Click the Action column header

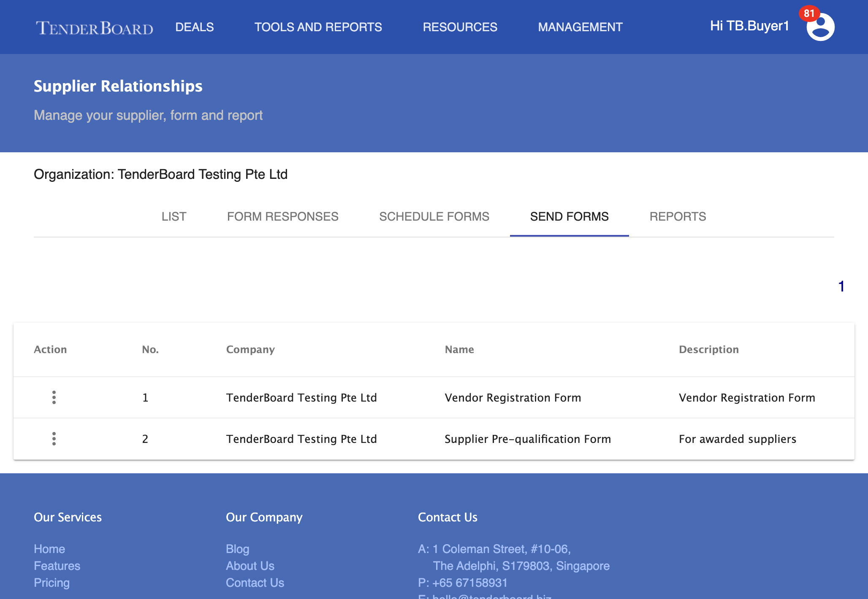(x=50, y=349)
